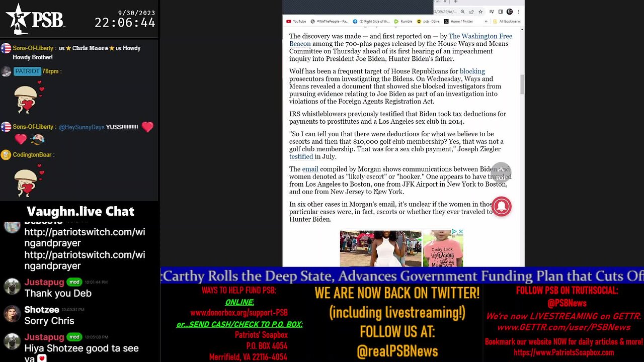Click the @PSBNews TruthSocial handle
The height and width of the screenshot is (362, 644).
click(567, 303)
